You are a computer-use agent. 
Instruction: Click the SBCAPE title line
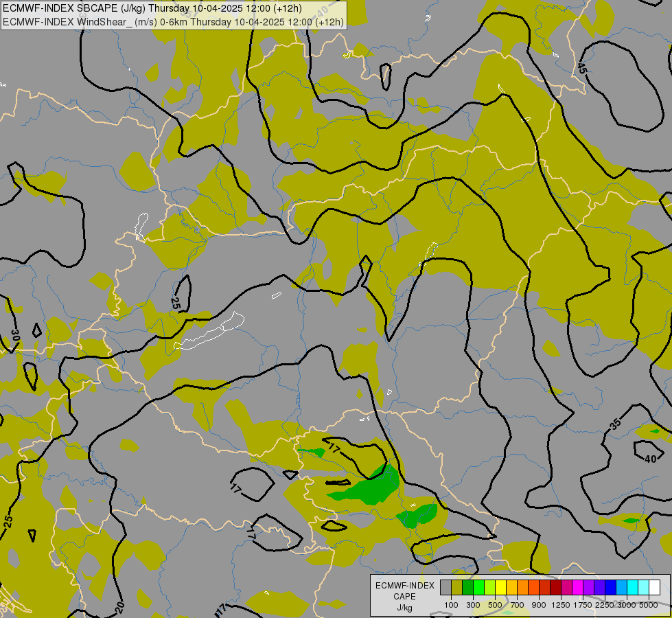pyautogui.click(x=152, y=8)
